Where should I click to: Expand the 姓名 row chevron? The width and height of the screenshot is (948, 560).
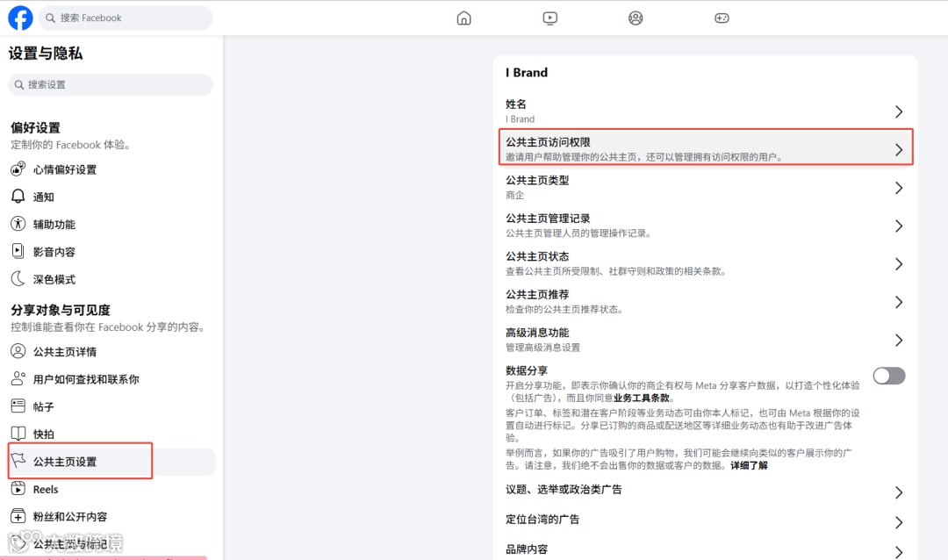(899, 111)
